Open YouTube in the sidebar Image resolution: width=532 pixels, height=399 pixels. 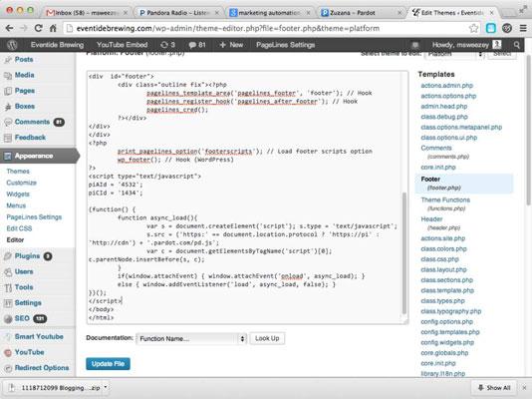[29, 352]
